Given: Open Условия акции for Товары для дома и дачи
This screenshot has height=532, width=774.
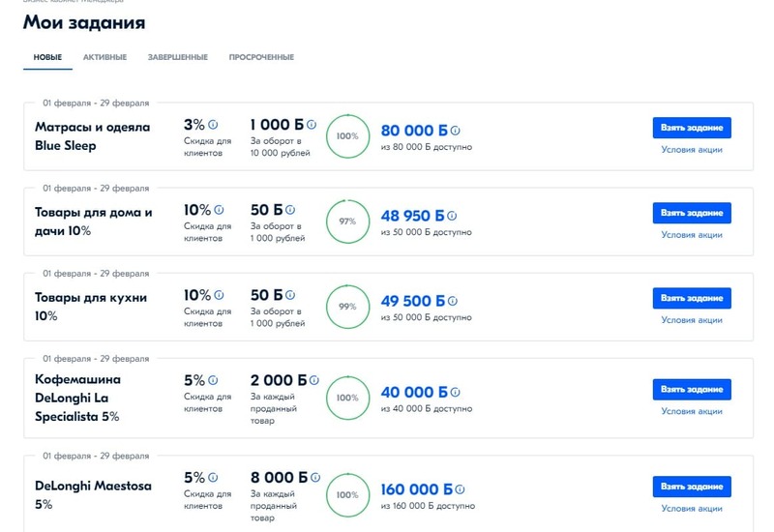Looking at the screenshot, I should (x=691, y=235).
